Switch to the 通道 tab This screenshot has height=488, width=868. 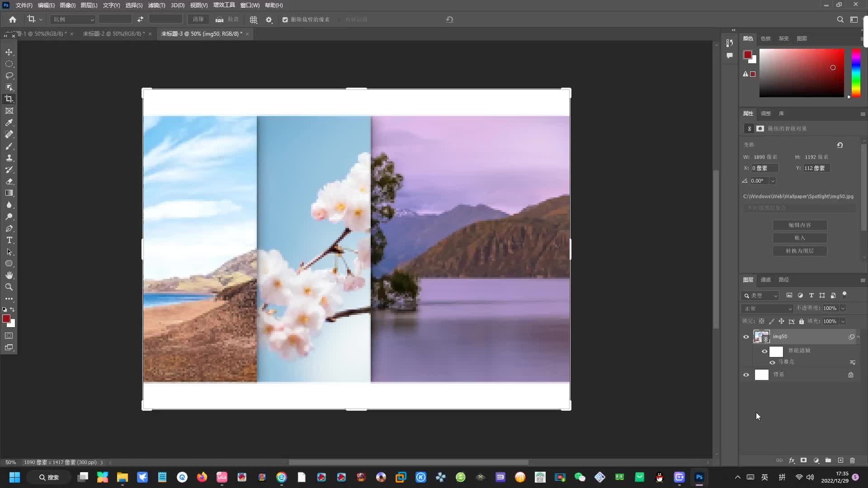point(765,280)
